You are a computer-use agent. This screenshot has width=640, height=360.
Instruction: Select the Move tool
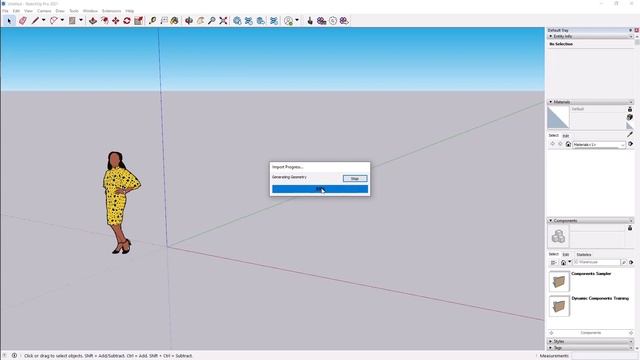(116, 20)
